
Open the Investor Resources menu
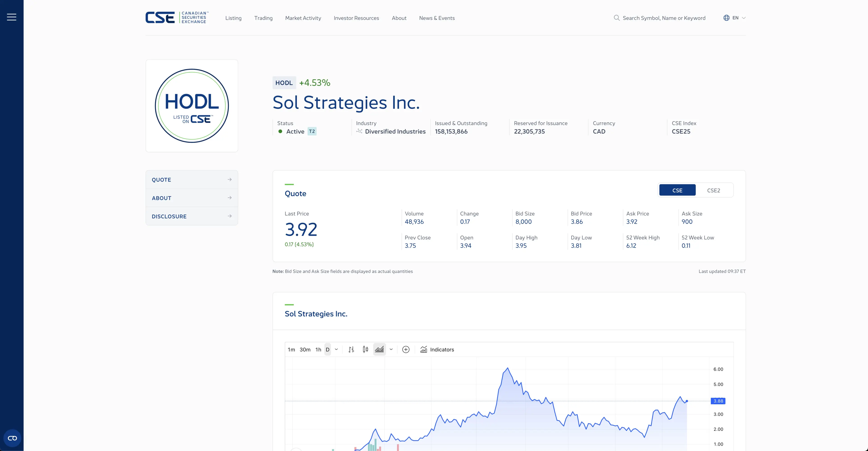point(356,18)
